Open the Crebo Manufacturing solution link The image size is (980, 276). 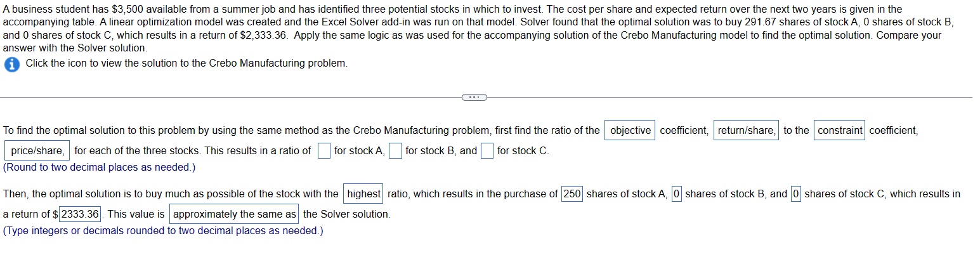point(186,63)
